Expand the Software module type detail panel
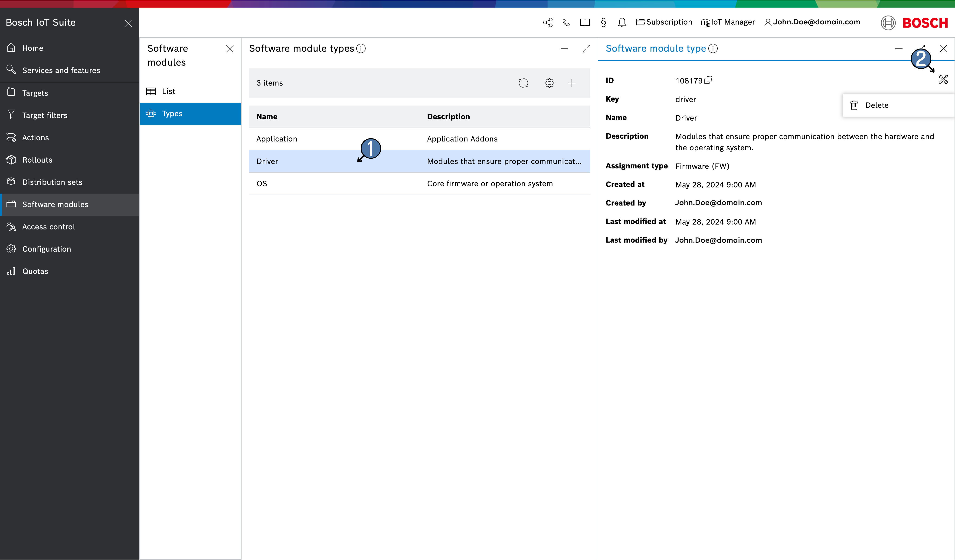The image size is (955, 560). (922, 48)
